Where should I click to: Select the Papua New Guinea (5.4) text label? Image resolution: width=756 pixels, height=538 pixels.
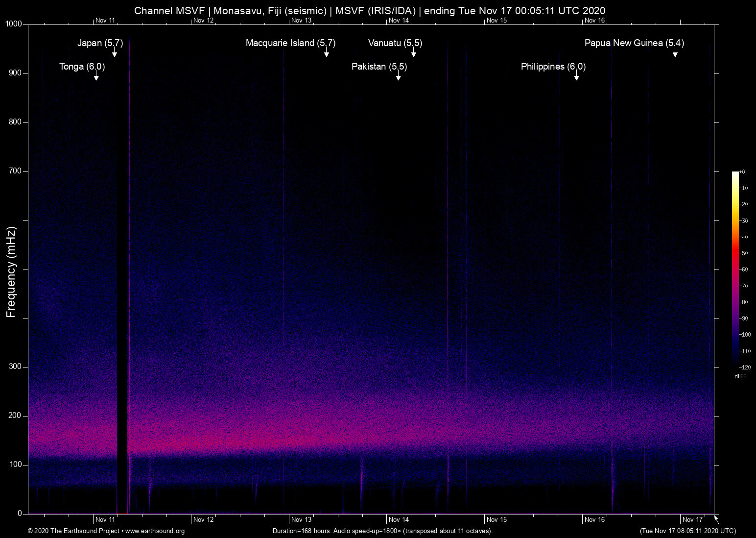634,43
